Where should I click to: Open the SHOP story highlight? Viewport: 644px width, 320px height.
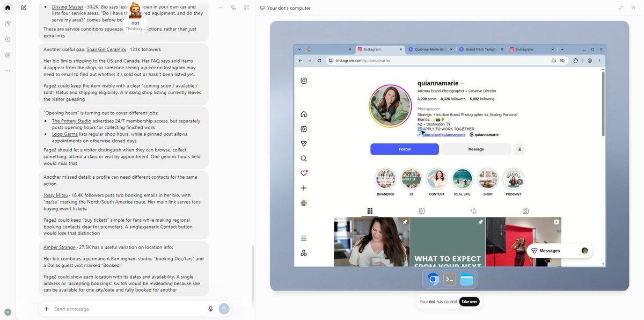click(488, 183)
